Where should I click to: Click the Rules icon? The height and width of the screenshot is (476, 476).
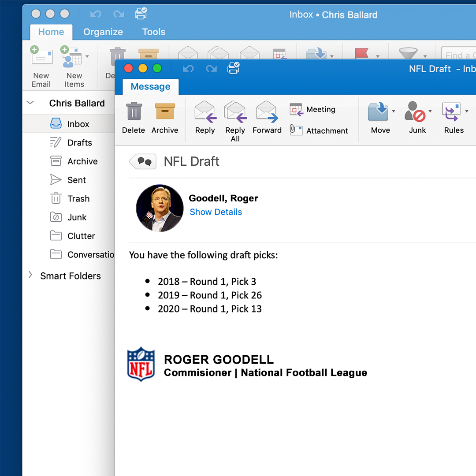pyautogui.click(x=451, y=112)
